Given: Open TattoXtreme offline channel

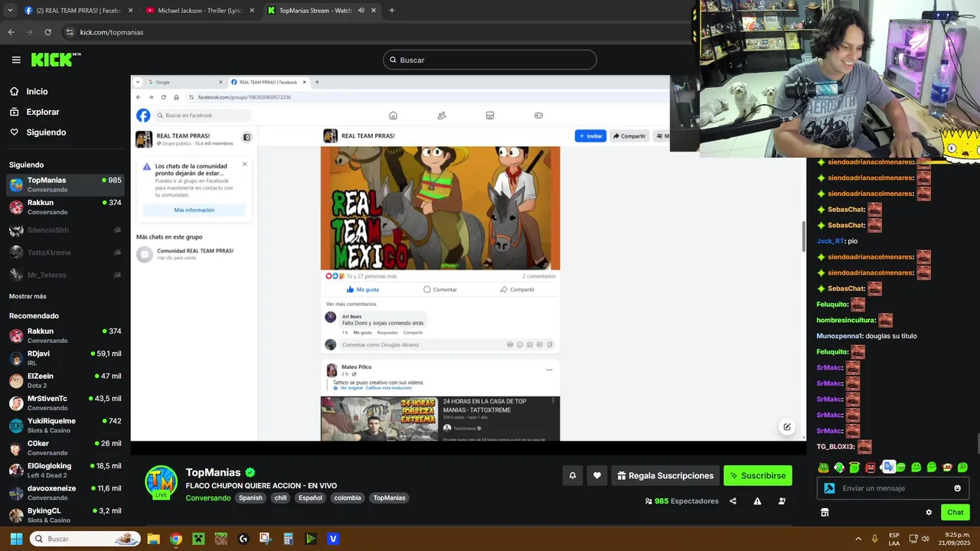Looking at the screenshot, I should [65, 253].
